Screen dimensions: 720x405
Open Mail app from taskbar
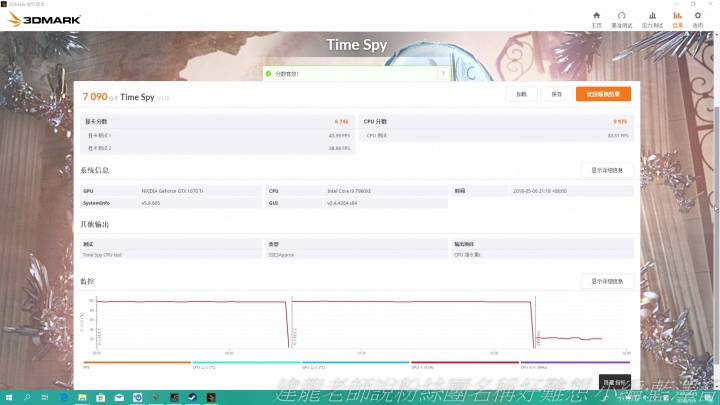tap(119, 398)
